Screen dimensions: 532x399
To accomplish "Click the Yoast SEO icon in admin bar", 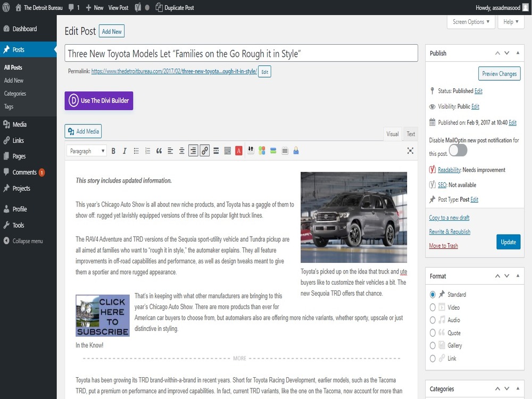I will click(137, 7).
